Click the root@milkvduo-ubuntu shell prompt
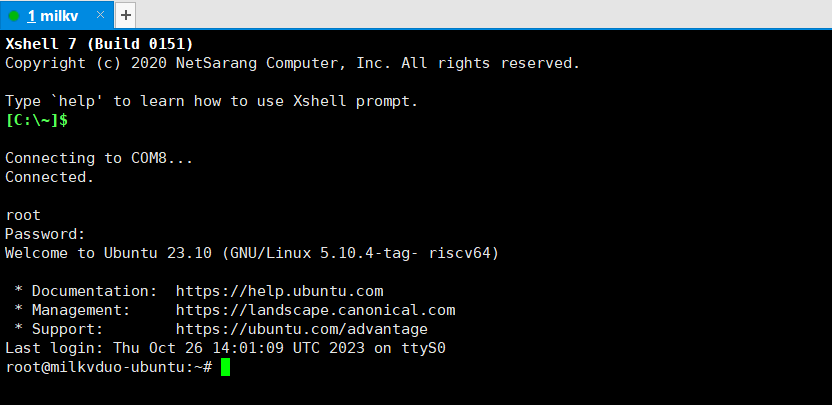 pyautogui.click(x=109, y=367)
